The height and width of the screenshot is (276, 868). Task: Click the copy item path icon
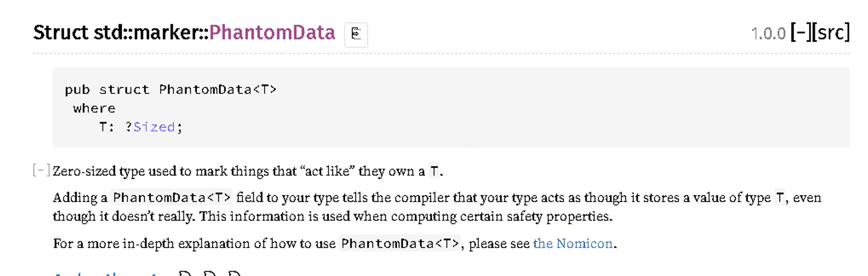pyautogui.click(x=356, y=34)
